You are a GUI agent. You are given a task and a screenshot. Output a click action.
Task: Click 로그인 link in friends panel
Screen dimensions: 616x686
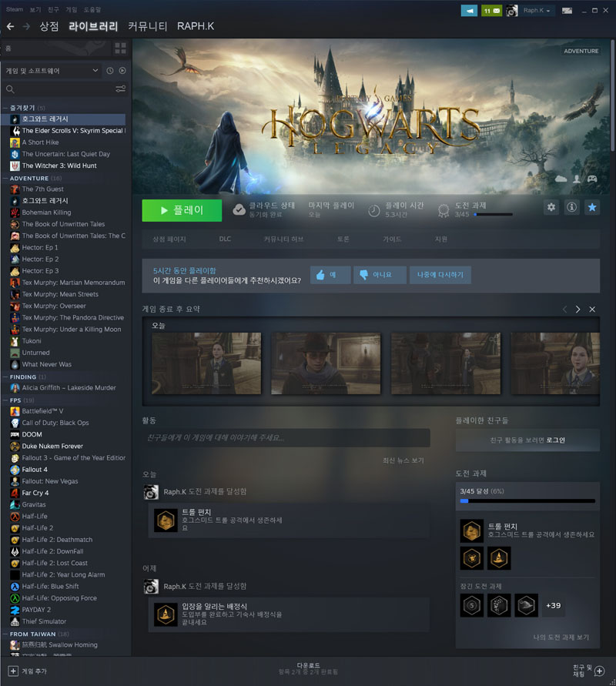pos(555,440)
